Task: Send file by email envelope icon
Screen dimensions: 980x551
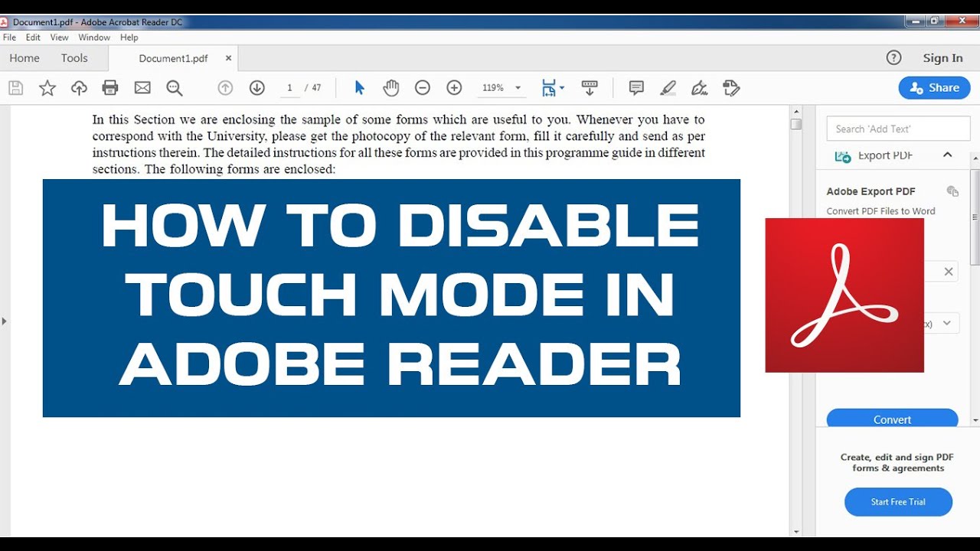Action: 142,88
